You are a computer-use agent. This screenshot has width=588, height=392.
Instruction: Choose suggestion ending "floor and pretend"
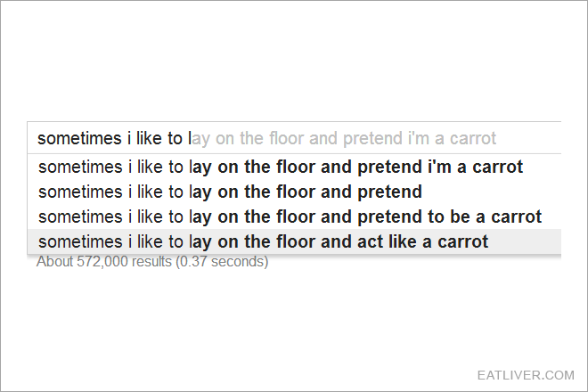(294, 192)
